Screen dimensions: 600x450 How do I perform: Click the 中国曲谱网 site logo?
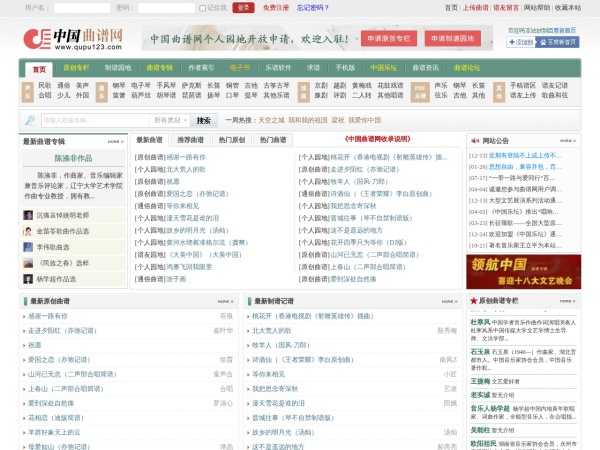coord(73,39)
